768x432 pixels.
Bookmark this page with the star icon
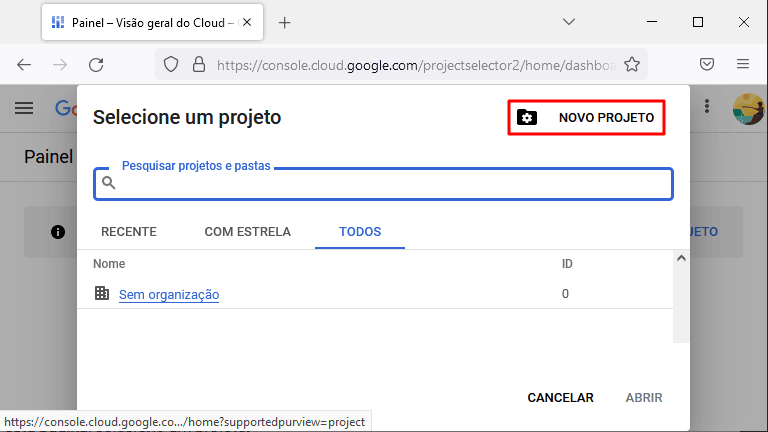coord(632,64)
